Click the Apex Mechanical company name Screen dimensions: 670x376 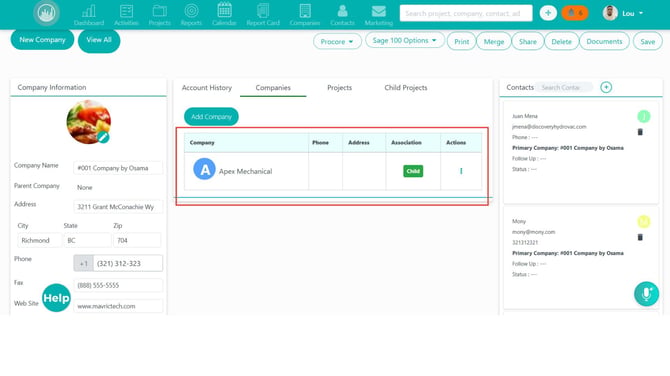coord(245,171)
